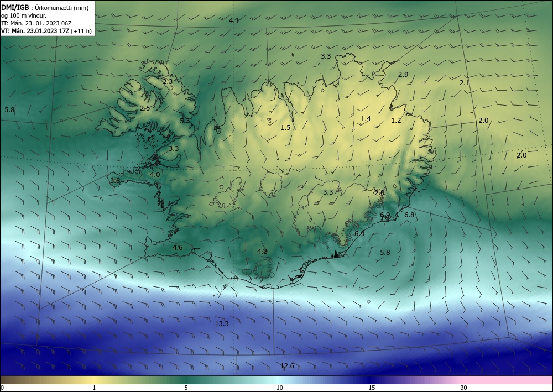Select the 12.6 value near the bottom
This screenshot has width=553, height=392.
[x=287, y=366]
